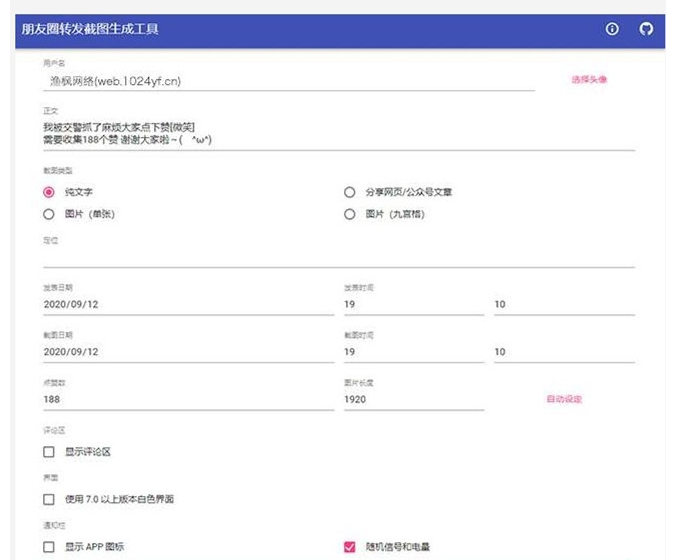Uncheck 随机信号和电量 checkbox
The image size is (677, 560).
click(350, 547)
